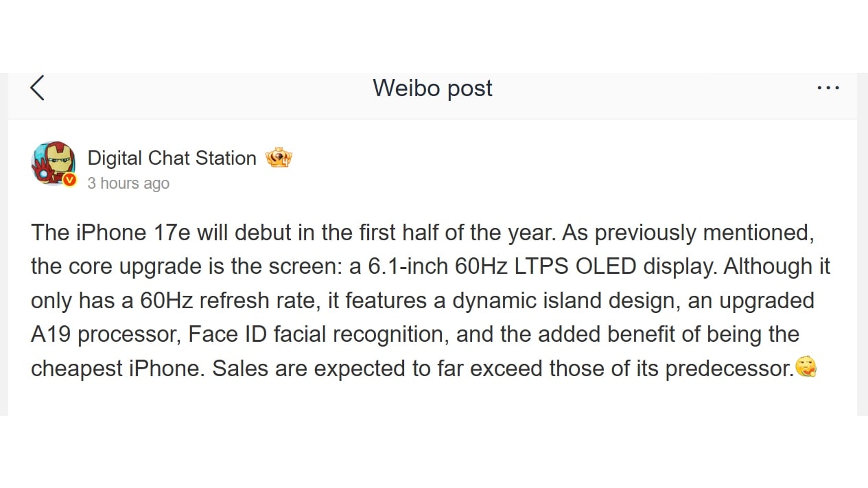Click the "As previously mentioned" phrase

(x=688, y=233)
